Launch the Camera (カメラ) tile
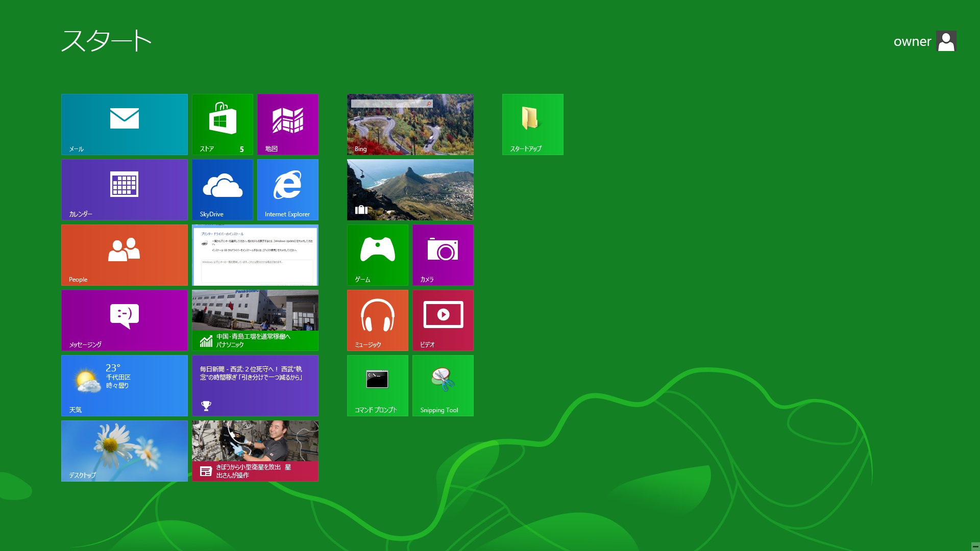980x551 pixels. click(443, 255)
